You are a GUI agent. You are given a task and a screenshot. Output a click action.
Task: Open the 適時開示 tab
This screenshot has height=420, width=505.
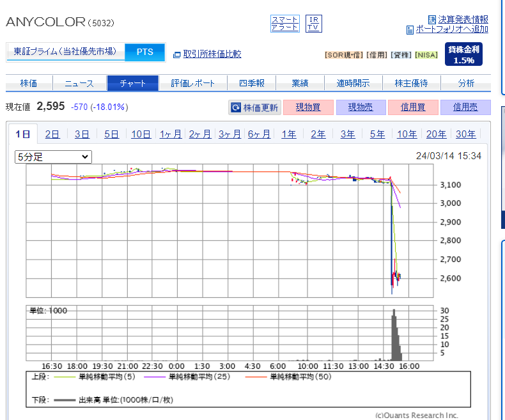point(353,83)
